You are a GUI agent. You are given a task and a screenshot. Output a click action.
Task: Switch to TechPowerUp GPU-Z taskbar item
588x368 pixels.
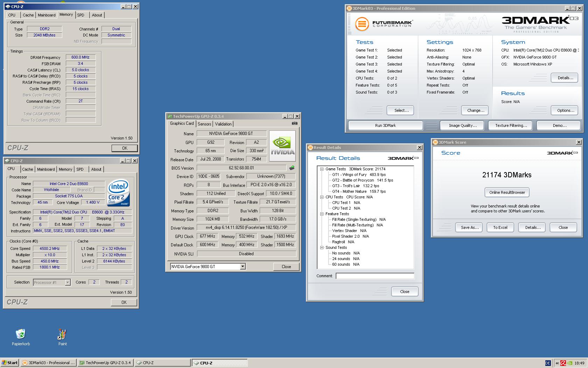105,363
